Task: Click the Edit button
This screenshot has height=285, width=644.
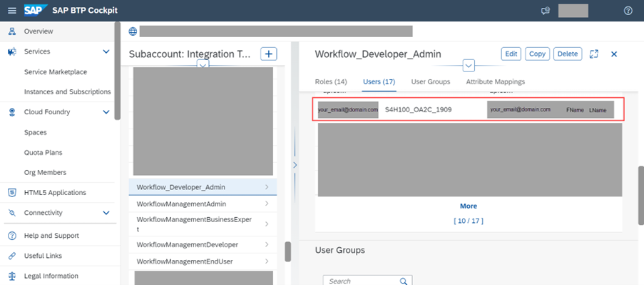Action: pyautogui.click(x=511, y=54)
